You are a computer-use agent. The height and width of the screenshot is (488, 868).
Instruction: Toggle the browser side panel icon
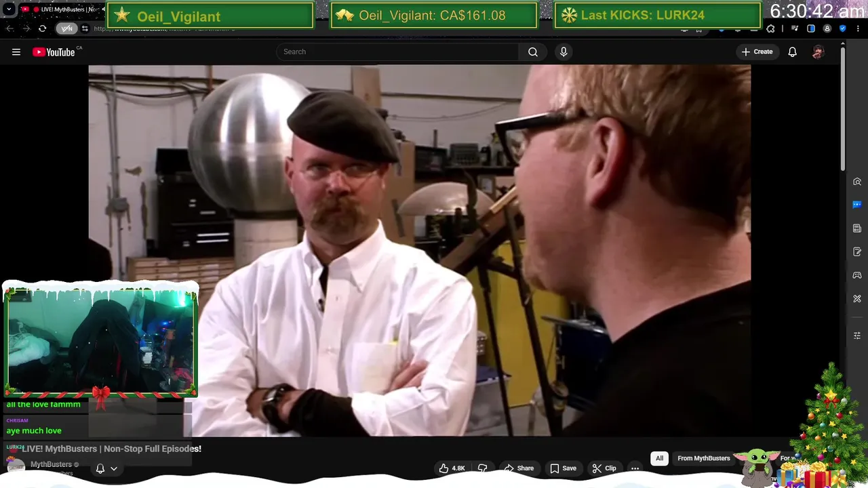[811, 28]
